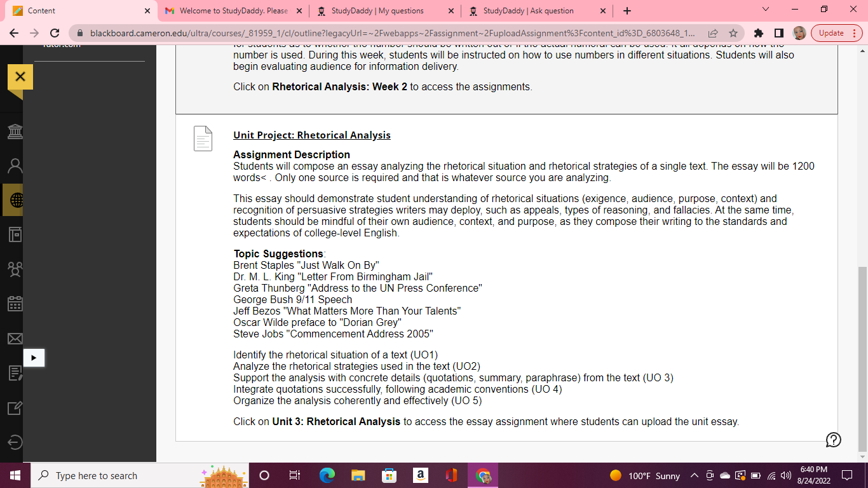Image resolution: width=868 pixels, height=488 pixels.
Task: Close the course panel with yellow X
Action: (x=20, y=77)
